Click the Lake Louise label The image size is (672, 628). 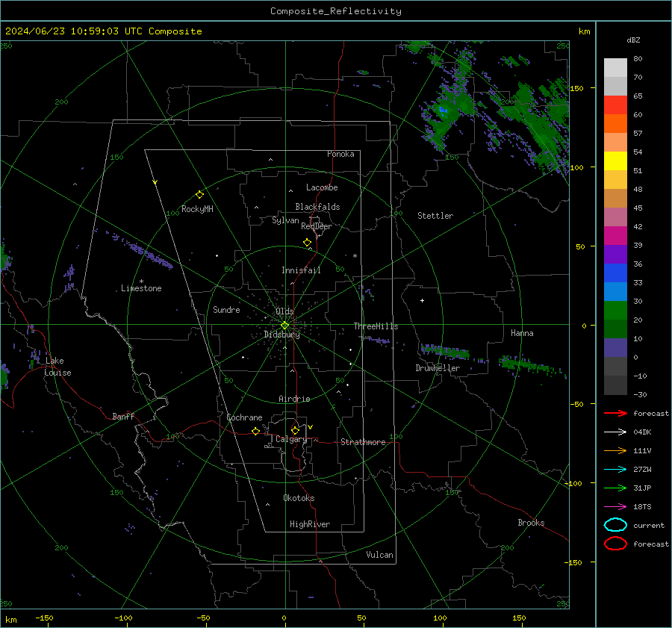tap(57, 367)
